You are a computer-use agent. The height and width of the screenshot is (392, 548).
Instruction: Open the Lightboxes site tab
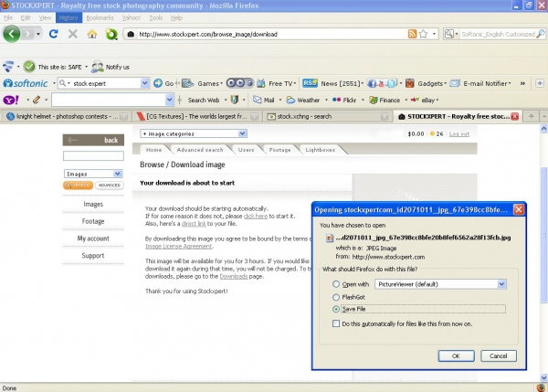pos(321,150)
